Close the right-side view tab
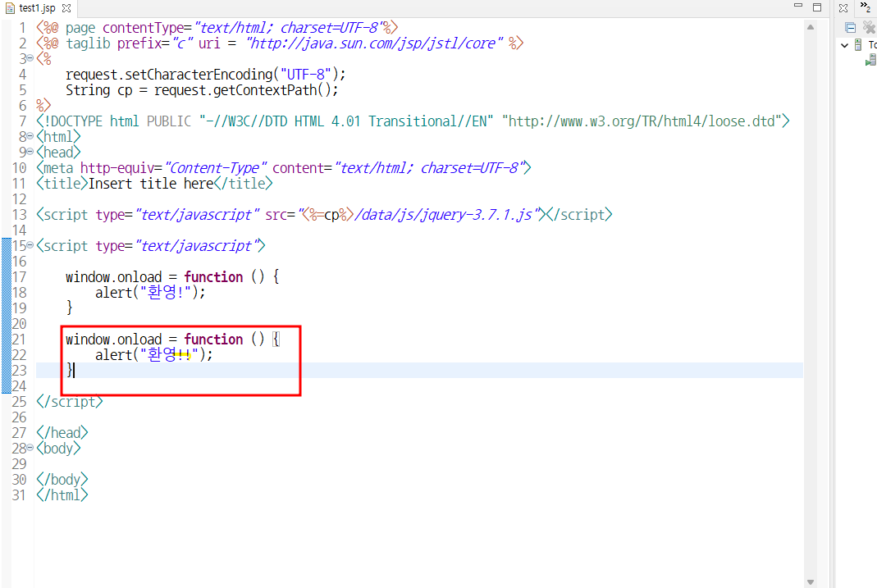Viewport: 877px width, 588px height. (x=843, y=8)
